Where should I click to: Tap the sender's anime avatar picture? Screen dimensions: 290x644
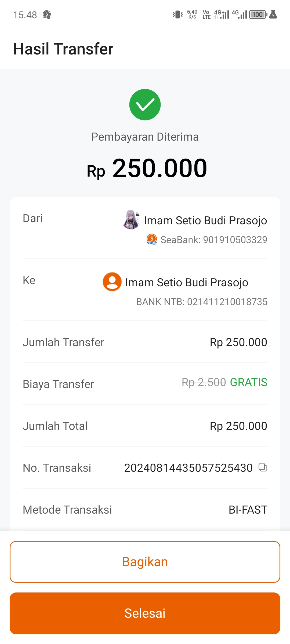131,220
